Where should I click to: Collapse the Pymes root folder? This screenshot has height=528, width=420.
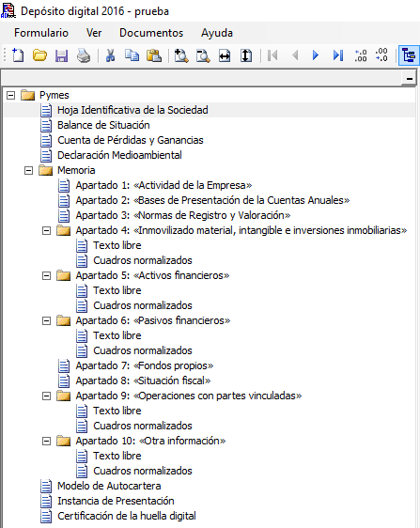(x=10, y=95)
